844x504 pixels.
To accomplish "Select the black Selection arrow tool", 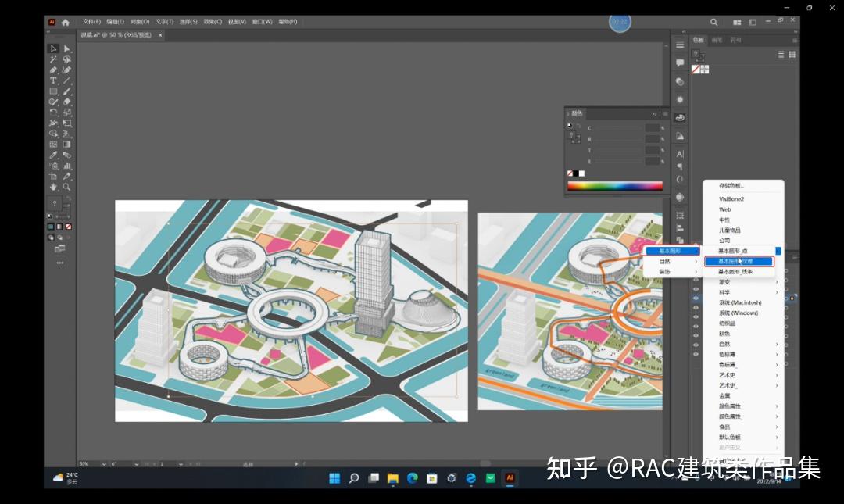I will click(52, 48).
